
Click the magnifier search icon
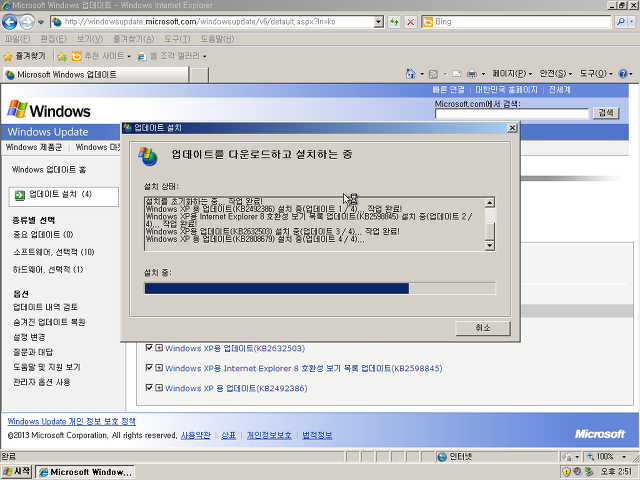[x=621, y=22]
